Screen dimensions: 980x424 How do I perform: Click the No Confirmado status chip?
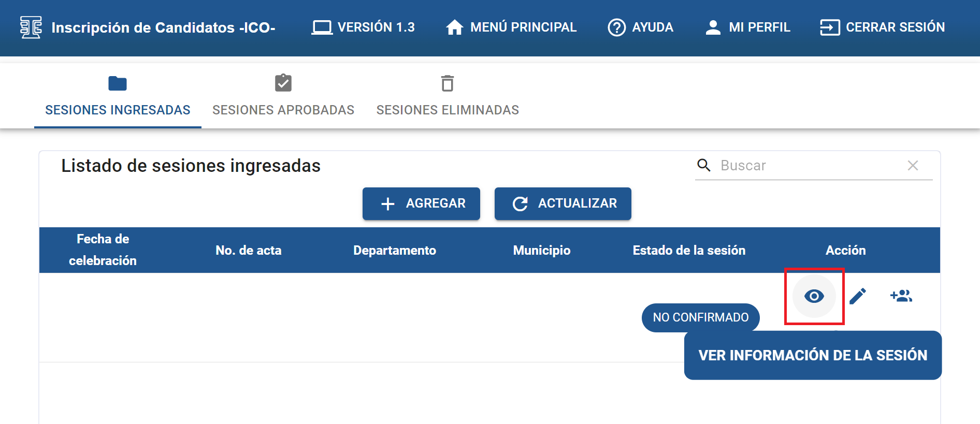pos(700,317)
